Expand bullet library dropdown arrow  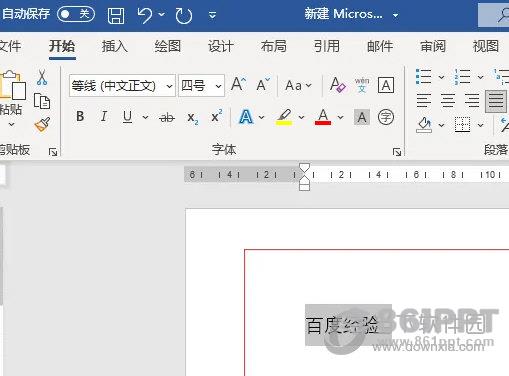click(x=441, y=77)
